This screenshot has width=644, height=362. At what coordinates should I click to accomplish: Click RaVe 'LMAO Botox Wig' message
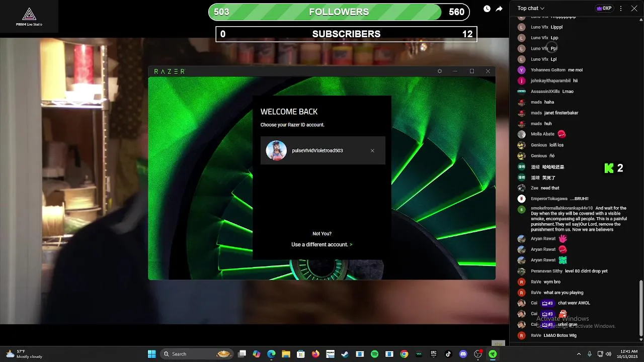click(x=560, y=335)
